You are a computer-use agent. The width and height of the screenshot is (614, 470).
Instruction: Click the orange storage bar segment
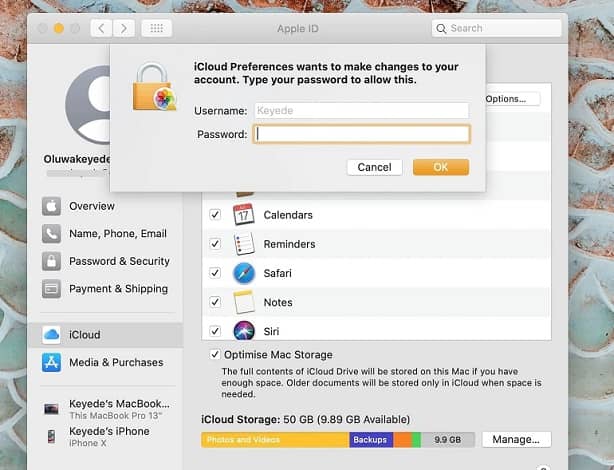click(403, 440)
